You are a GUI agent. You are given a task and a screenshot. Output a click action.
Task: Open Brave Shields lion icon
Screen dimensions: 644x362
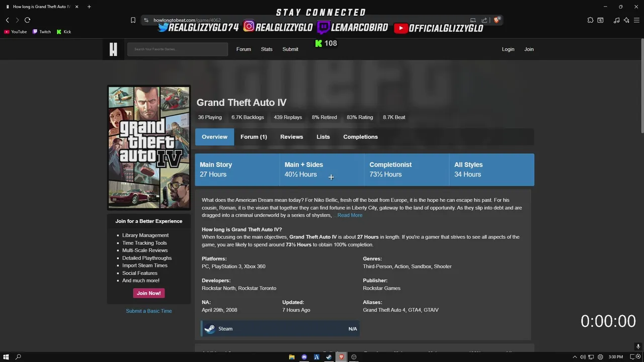[497, 20]
